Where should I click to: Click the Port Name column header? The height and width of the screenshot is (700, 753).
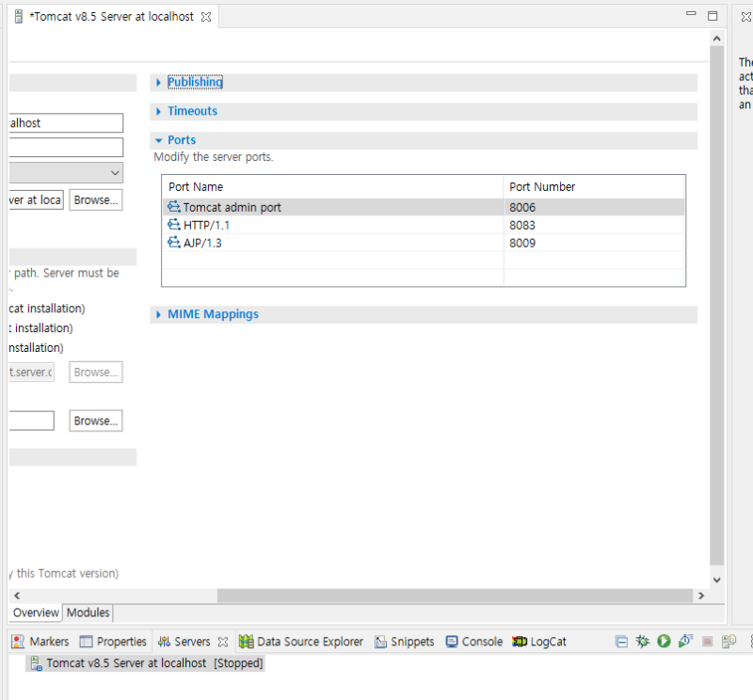pyautogui.click(x=333, y=187)
